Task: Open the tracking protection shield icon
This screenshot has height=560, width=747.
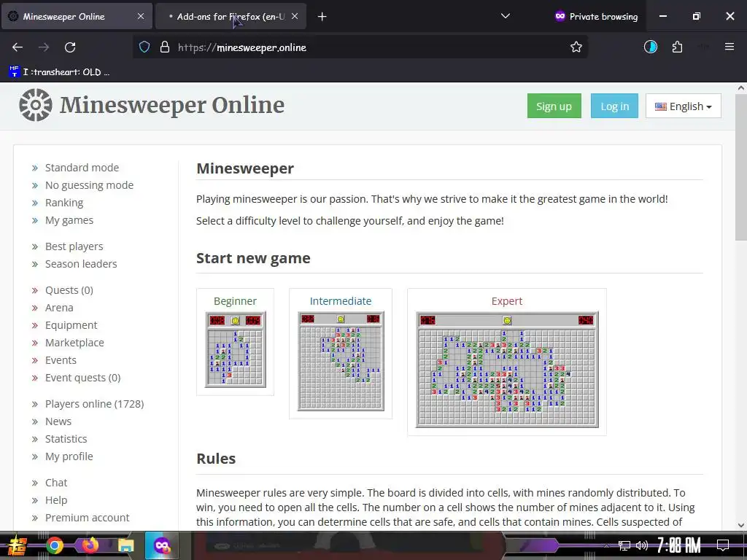Action: tap(144, 47)
